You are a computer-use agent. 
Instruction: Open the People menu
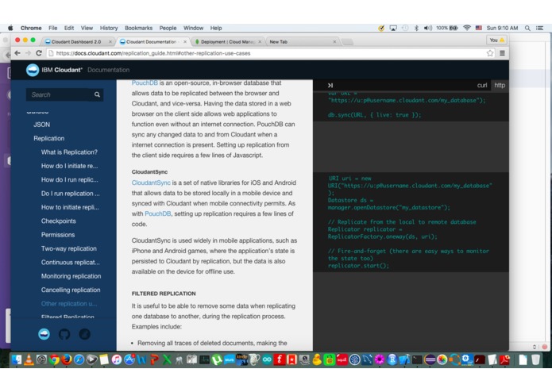point(168,28)
